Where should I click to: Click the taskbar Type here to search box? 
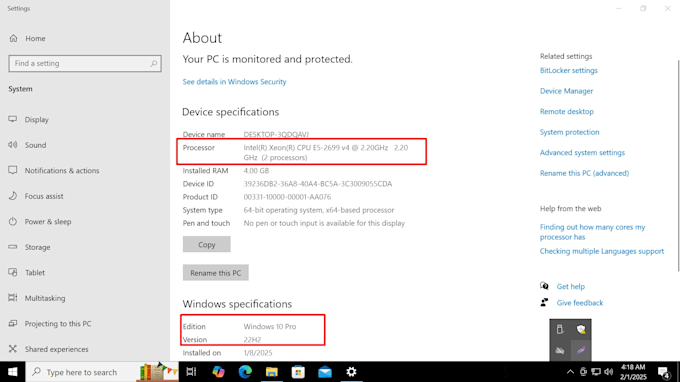tap(102, 372)
